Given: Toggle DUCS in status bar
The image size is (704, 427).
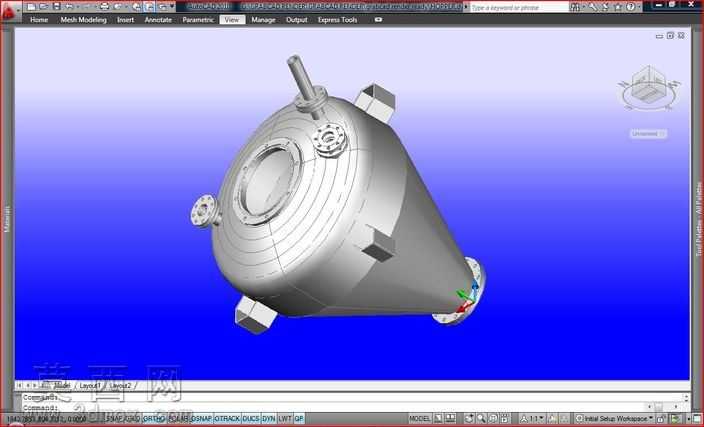Looking at the screenshot, I should pos(251,418).
